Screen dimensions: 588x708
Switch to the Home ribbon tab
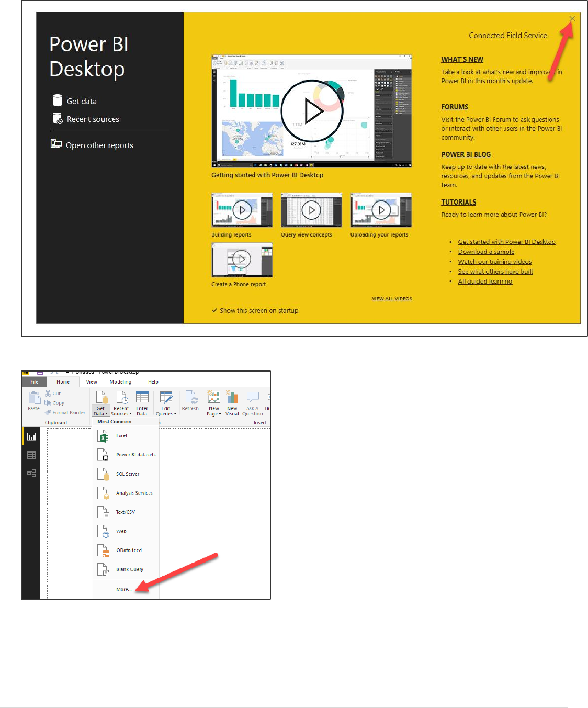(63, 382)
